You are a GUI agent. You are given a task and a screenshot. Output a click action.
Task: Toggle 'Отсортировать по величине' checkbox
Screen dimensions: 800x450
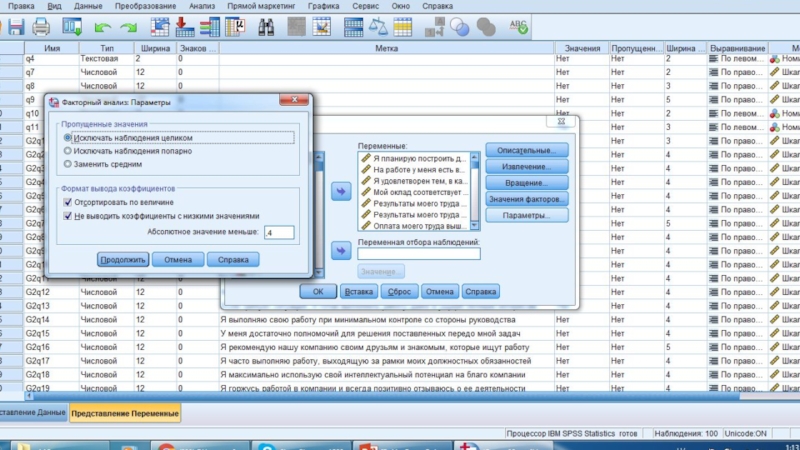click(x=68, y=202)
